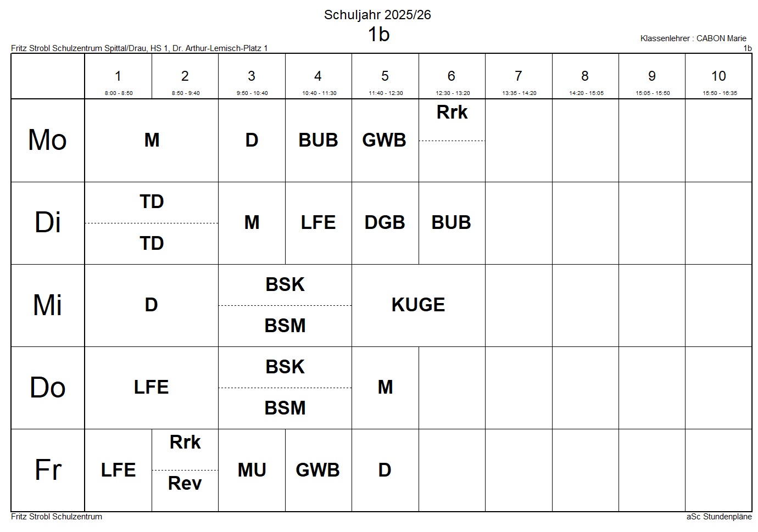
Task: Select Monday's GWB lesson cell
Action: (384, 141)
